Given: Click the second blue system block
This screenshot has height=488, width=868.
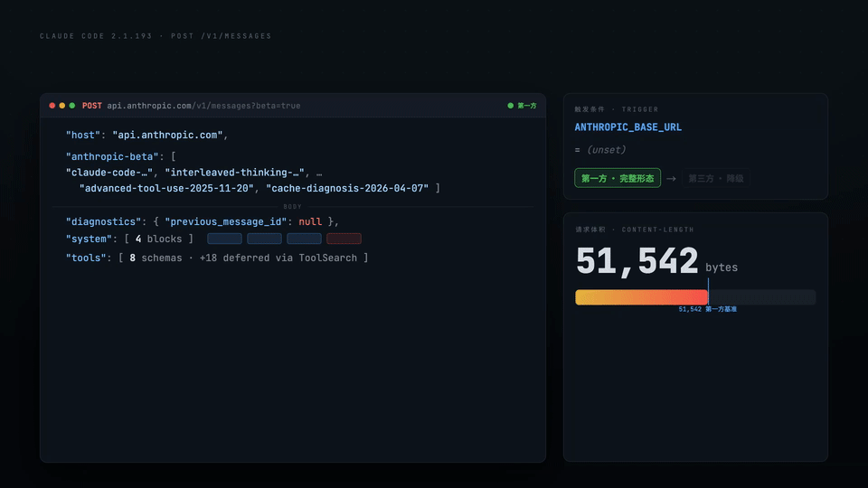Looking at the screenshot, I should 264,239.
